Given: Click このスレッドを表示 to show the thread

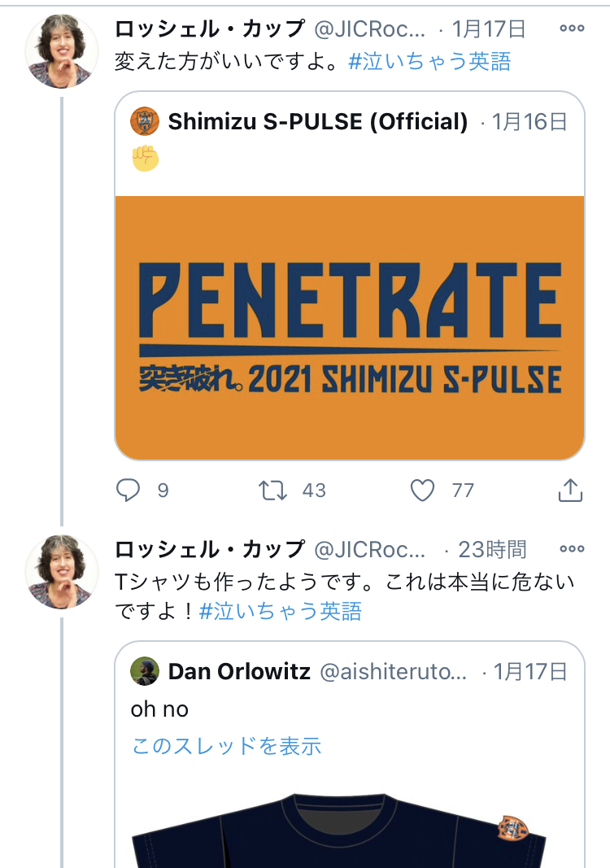Looking at the screenshot, I should [227, 745].
